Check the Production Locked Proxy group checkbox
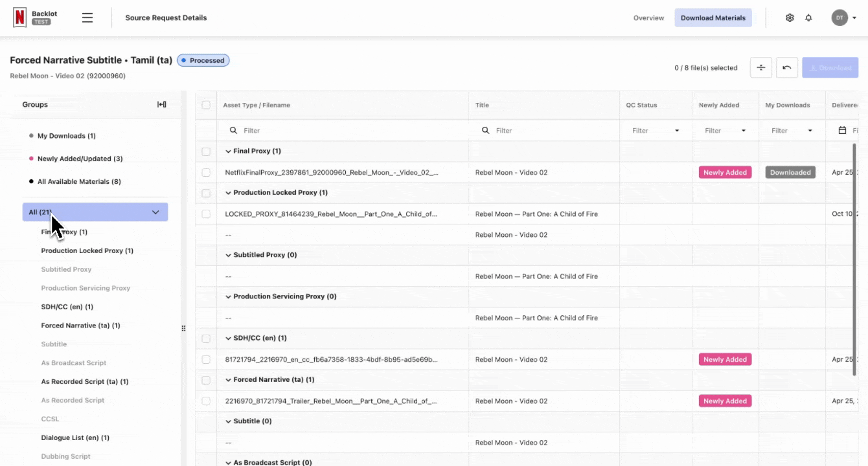The width and height of the screenshot is (868, 466). [206, 193]
